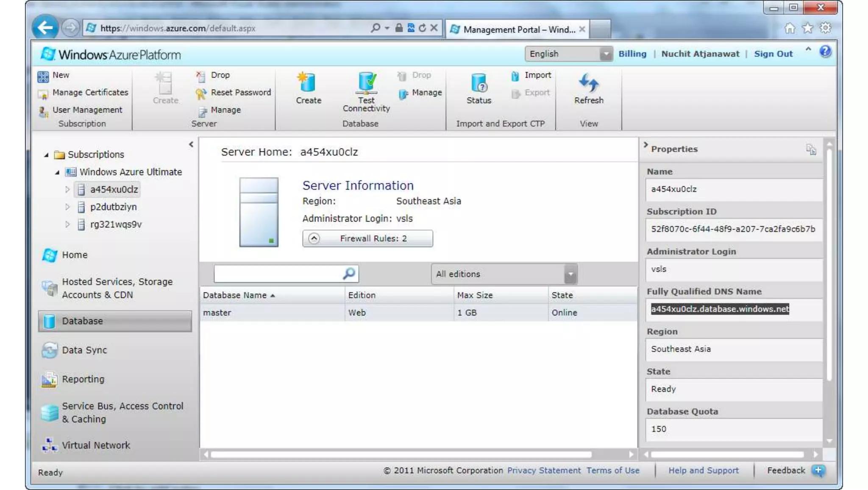Expand the p2dutbziyn server node
The height and width of the screenshot is (490, 868).
tap(67, 207)
